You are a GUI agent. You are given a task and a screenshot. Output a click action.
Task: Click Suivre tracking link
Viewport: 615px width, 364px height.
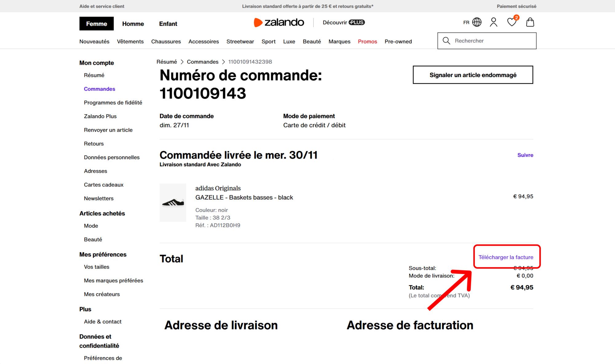pyautogui.click(x=525, y=155)
